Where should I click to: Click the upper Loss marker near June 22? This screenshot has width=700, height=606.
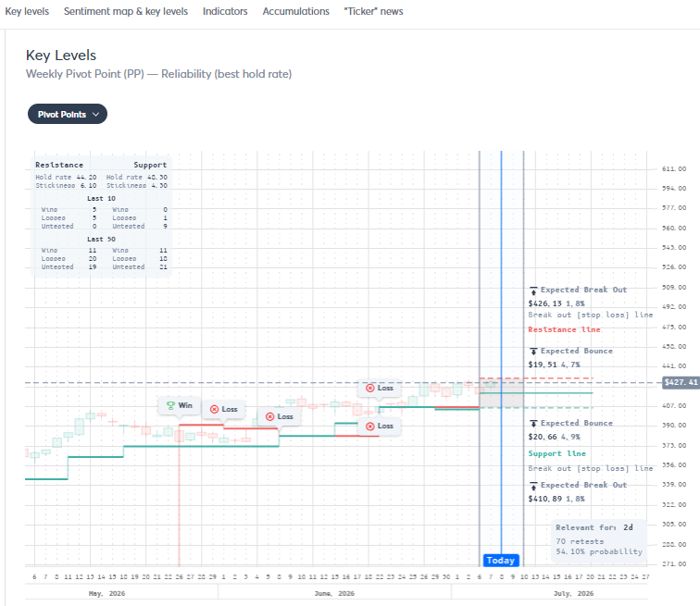pos(380,388)
